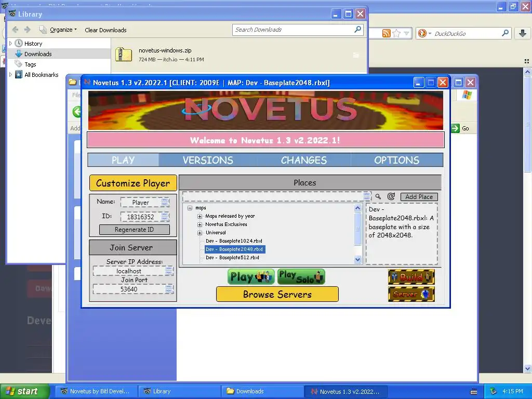Expand the Novetus Exclusives node
Screen dimensions: 532x399
[200, 224]
